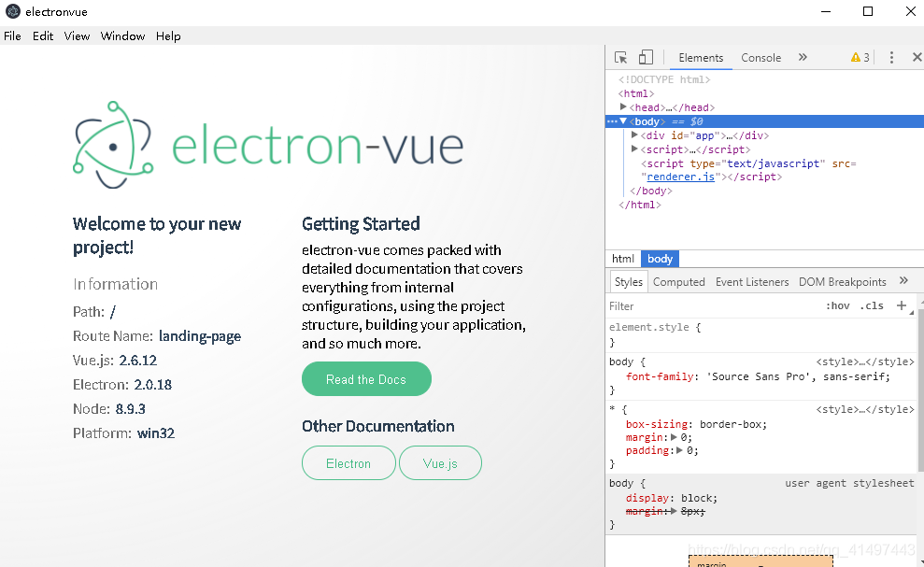Open the Help menu
Screen dimensions: 924x567
pos(168,35)
